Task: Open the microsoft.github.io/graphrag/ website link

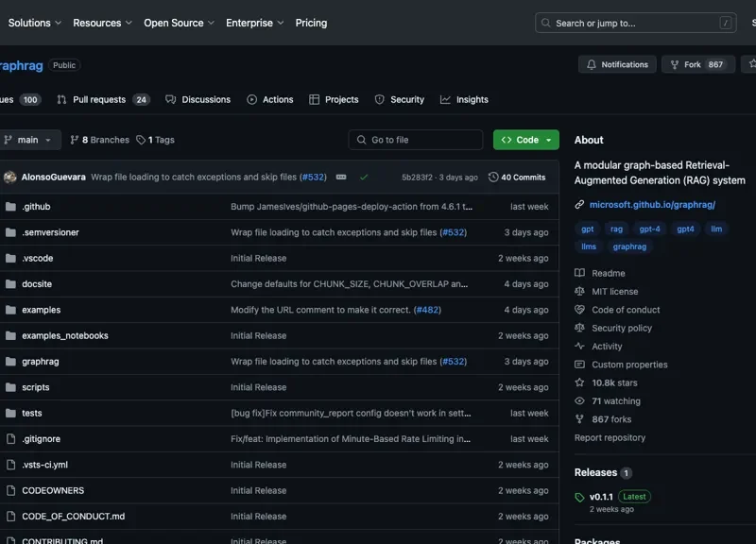Action: (652, 205)
